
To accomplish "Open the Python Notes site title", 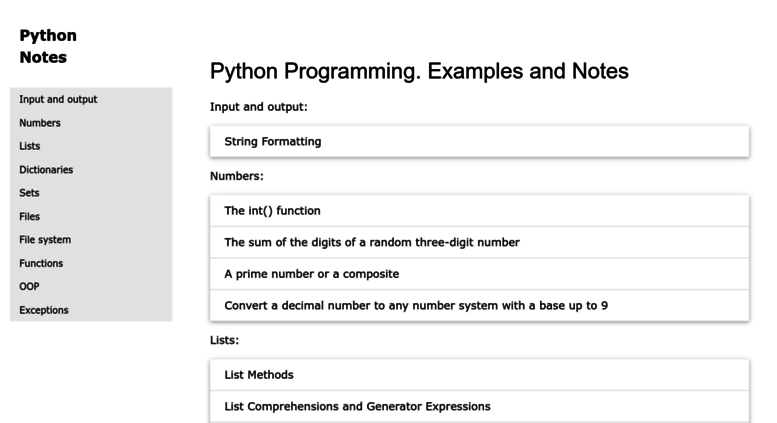I will click(x=48, y=46).
